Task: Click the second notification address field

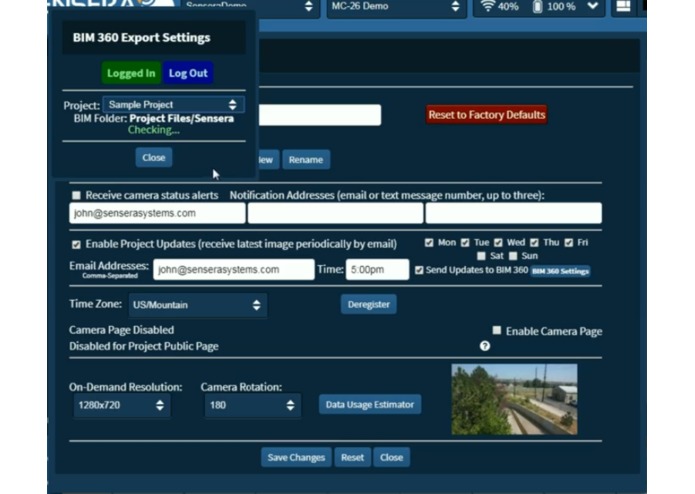Action: [x=336, y=213]
